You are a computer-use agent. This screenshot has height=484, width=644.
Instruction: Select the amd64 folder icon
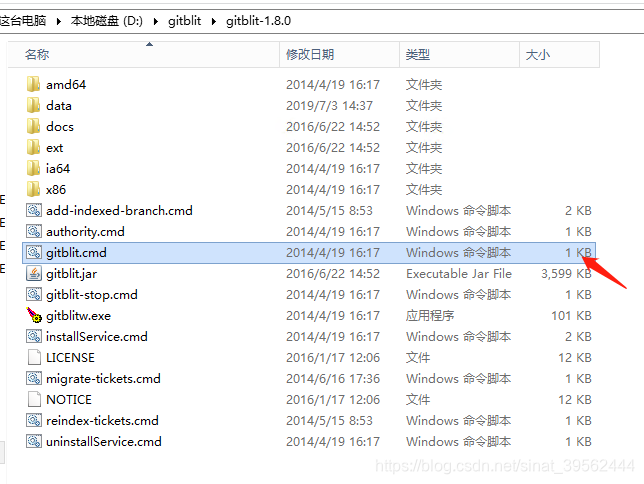33,84
